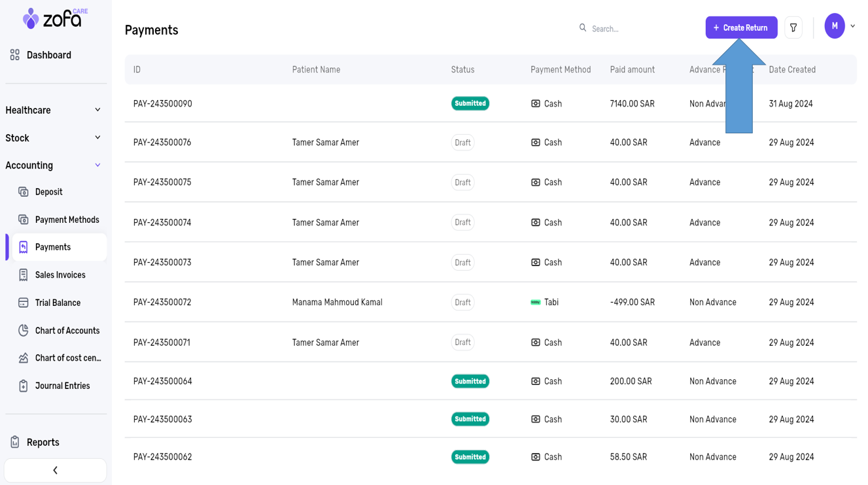Click the Sales Invoices icon
The width and height of the screenshot is (868, 485).
24,275
